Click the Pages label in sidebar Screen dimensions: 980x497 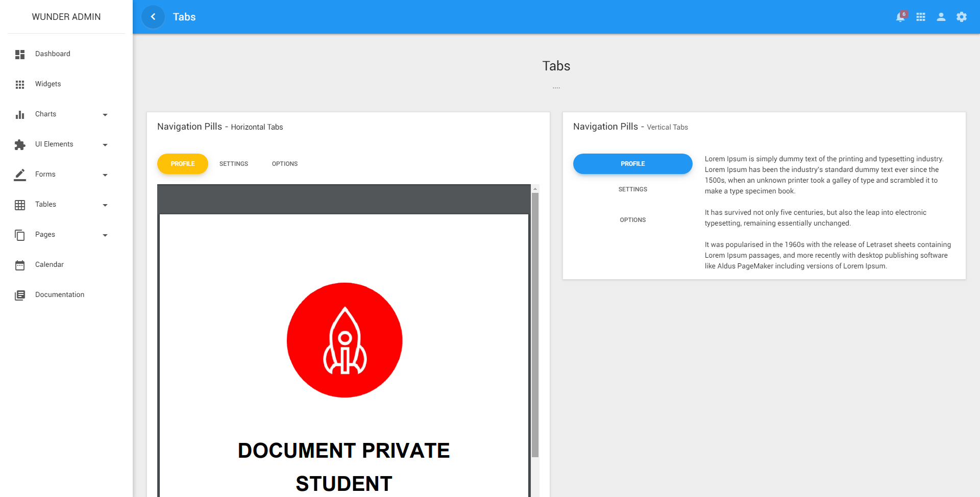click(x=45, y=235)
